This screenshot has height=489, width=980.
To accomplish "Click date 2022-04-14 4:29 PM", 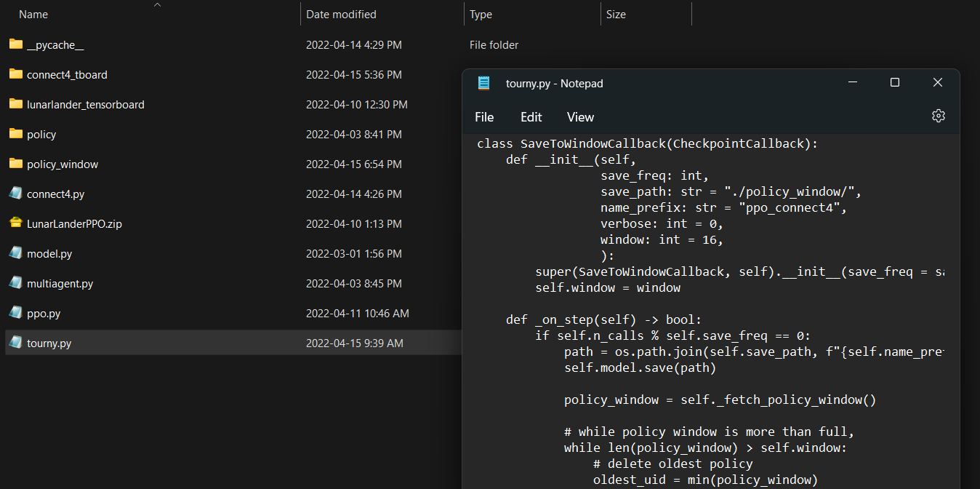I will (x=353, y=45).
